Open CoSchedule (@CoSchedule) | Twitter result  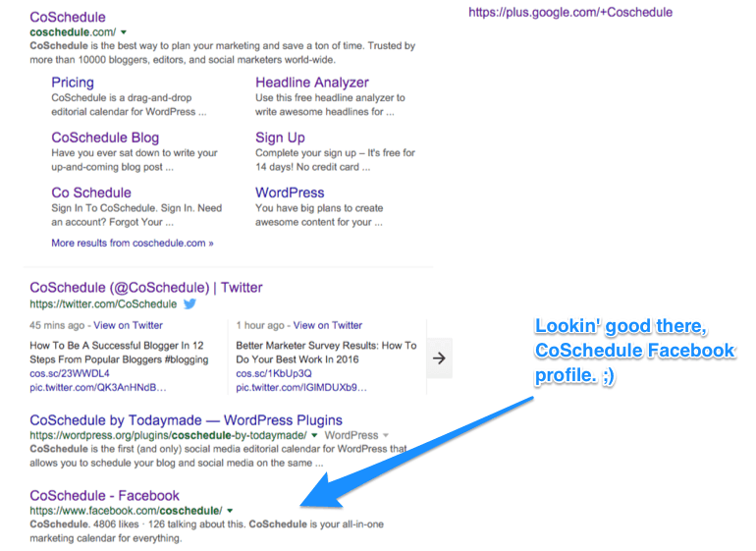(146, 288)
